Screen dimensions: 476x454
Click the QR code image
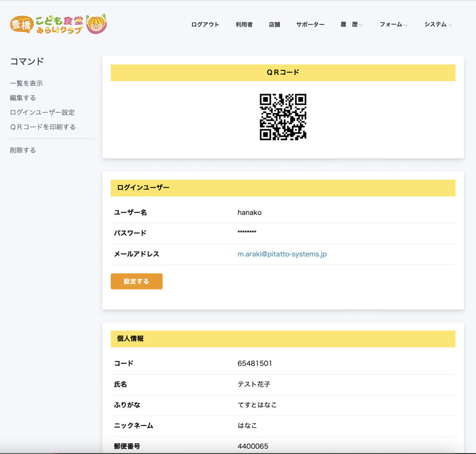point(283,117)
